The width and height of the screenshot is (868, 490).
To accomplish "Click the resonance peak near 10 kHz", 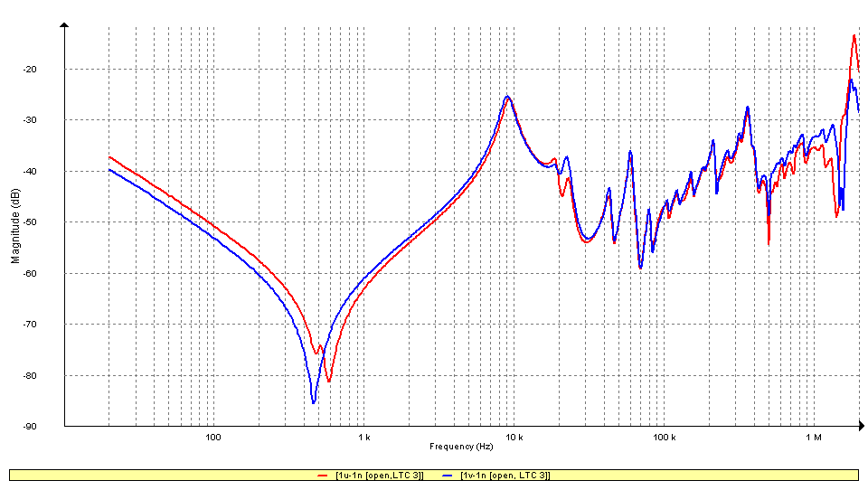I will click(507, 98).
